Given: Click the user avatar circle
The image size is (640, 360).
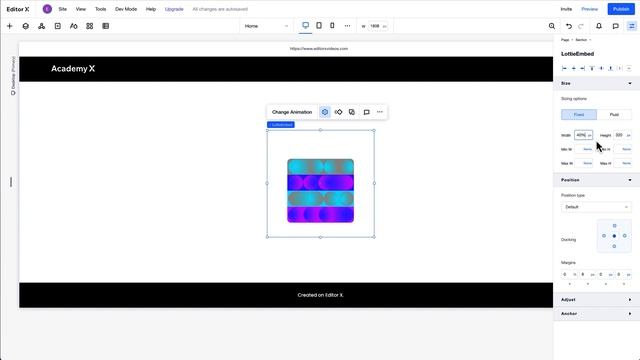Looking at the screenshot, I should point(47,9).
